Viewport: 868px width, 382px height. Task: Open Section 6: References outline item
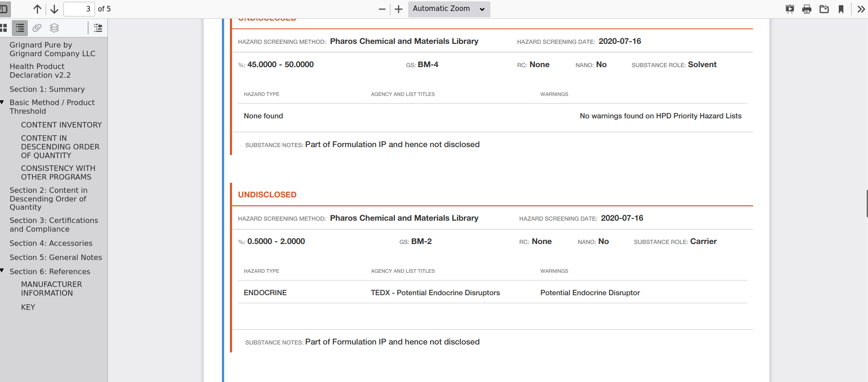click(50, 271)
